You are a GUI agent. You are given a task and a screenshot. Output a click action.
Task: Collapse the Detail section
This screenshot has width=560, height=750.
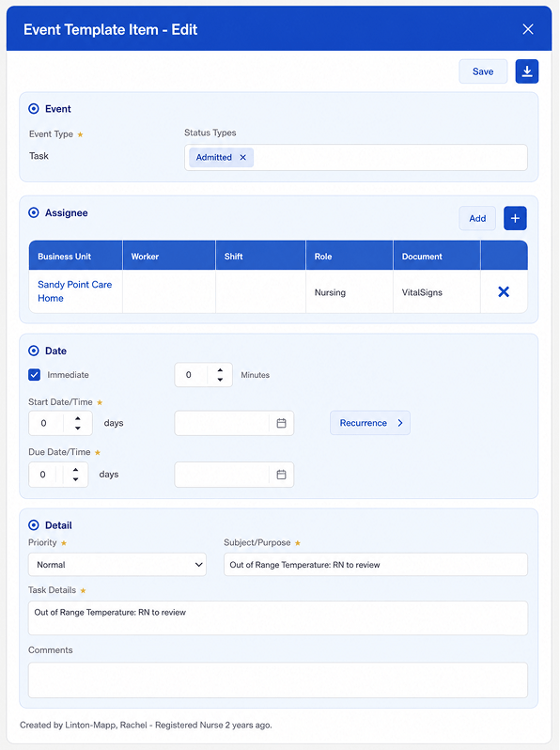pos(34,525)
